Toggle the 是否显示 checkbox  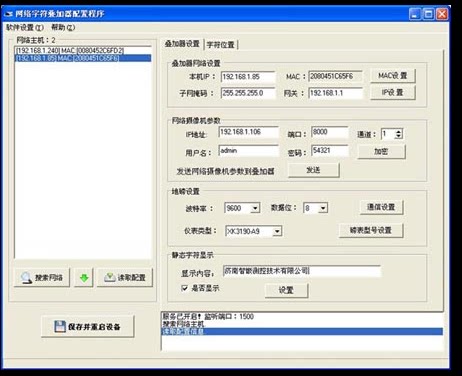[x=184, y=288]
